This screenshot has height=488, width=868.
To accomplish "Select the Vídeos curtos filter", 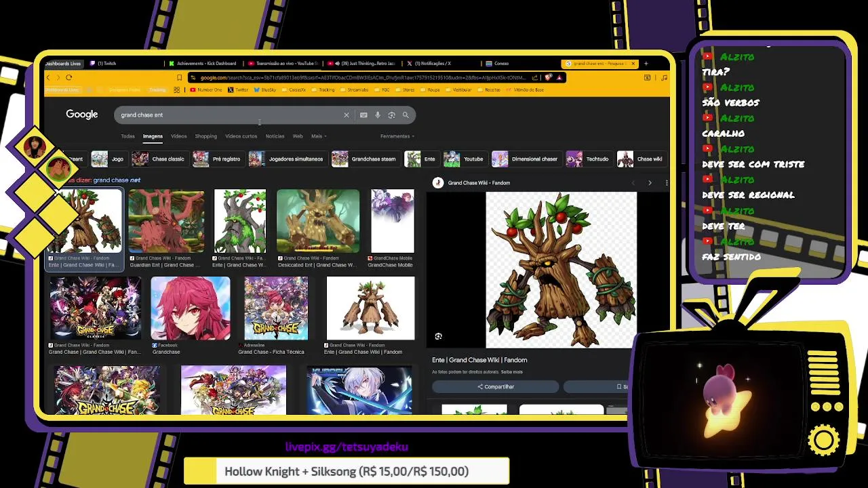I will click(x=241, y=136).
